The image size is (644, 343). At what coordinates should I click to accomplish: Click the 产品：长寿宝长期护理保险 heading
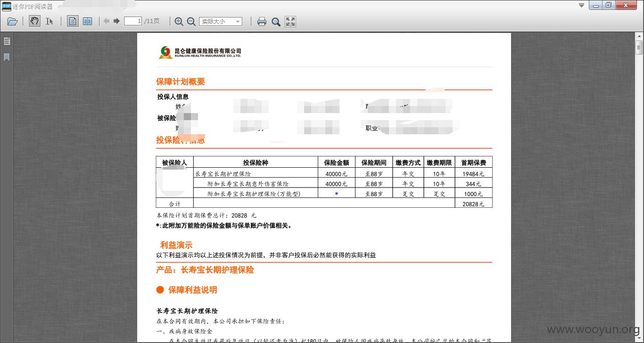205,270
